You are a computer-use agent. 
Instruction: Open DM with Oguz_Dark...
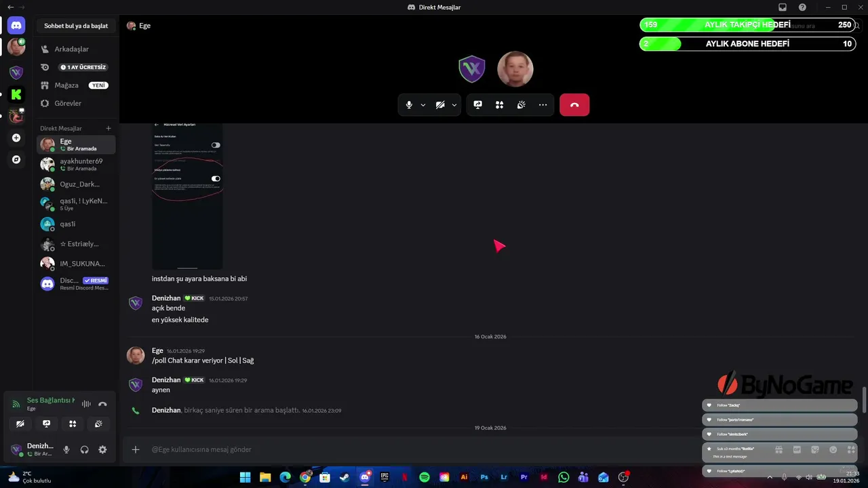77,184
